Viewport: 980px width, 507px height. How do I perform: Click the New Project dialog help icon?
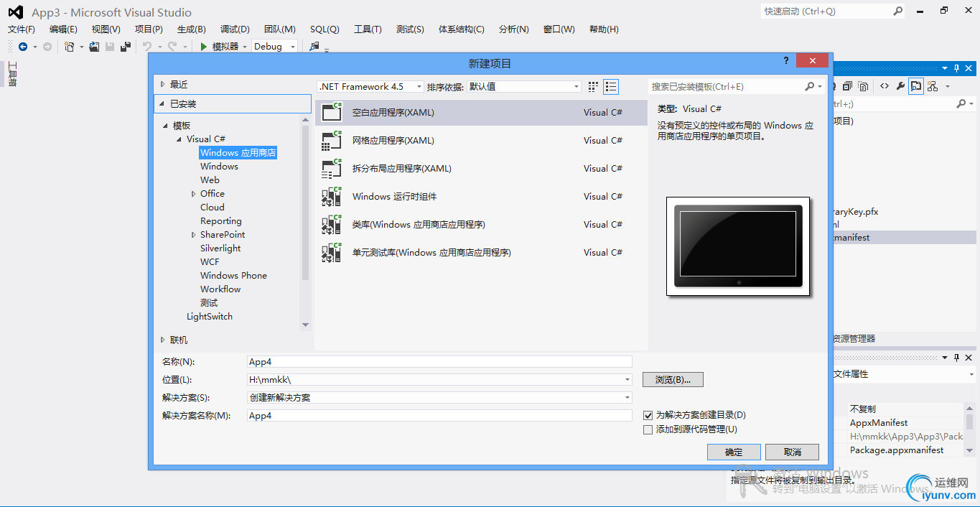[x=786, y=61]
